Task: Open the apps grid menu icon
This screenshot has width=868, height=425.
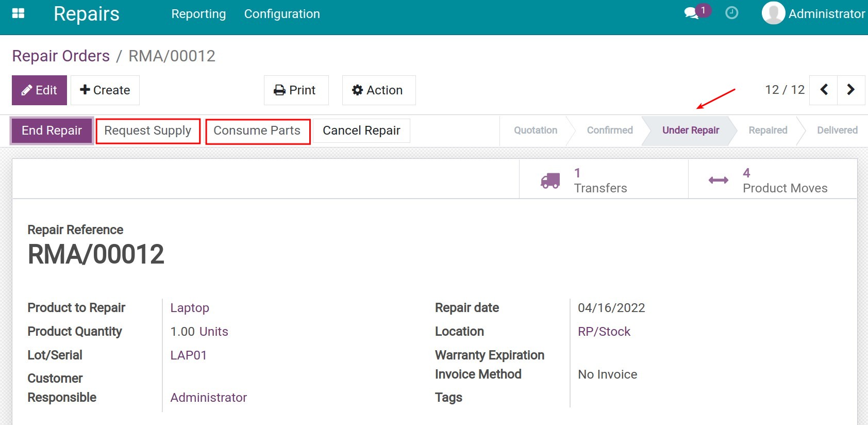Action: [x=18, y=13]
